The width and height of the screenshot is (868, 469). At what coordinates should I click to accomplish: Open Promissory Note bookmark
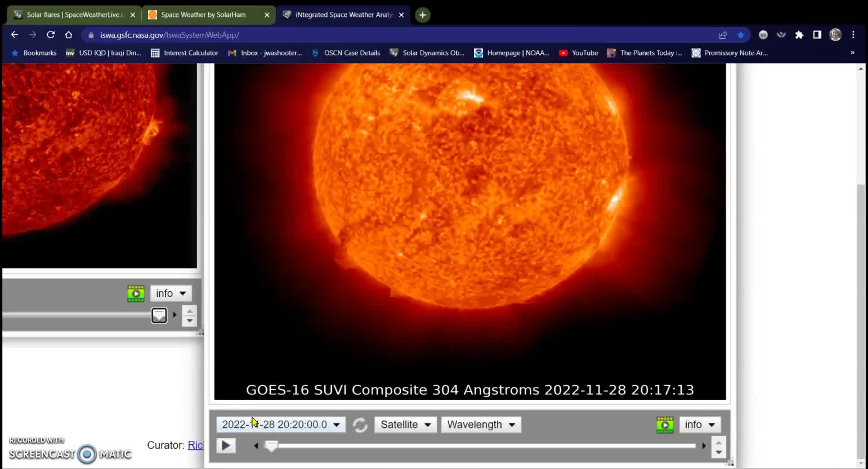pyautogui.click(x=730, y=53)
